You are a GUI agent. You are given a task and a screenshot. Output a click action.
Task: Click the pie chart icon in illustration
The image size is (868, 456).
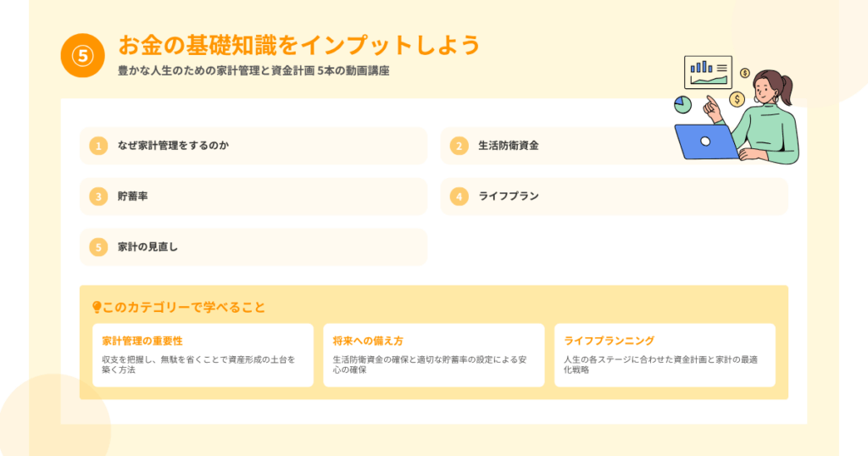pyautogui.click(x=682, y=104)
